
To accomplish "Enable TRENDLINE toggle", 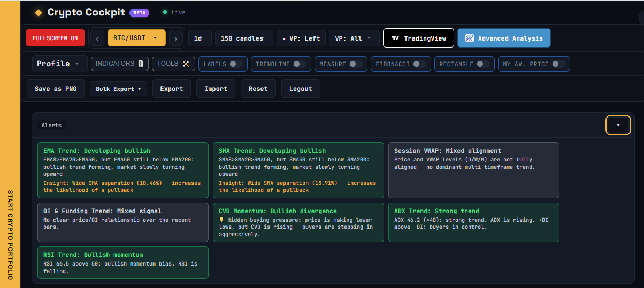I will pyautogui.click(x=300, y=64).
